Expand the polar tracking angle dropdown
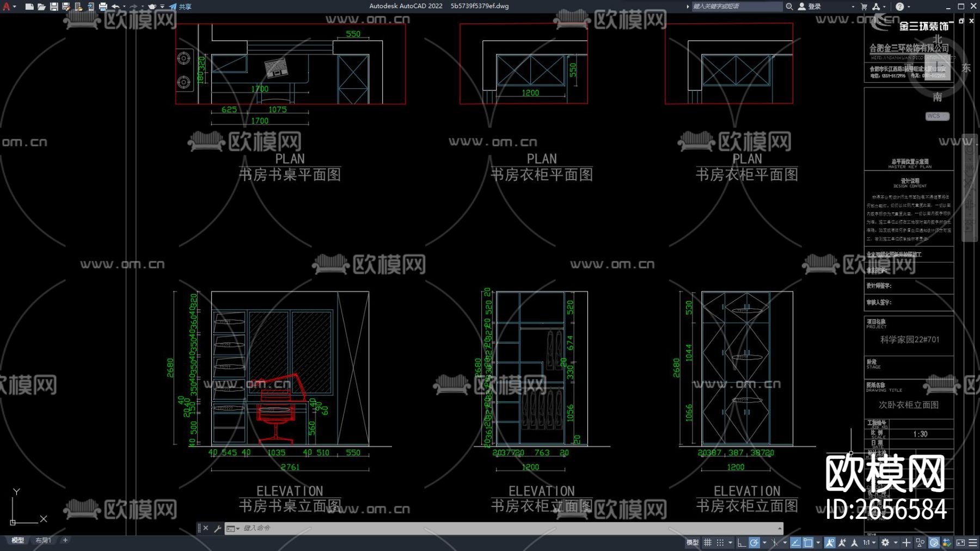Image resolution: width=980 pixels, height=551 pixels. pos(764,542)
